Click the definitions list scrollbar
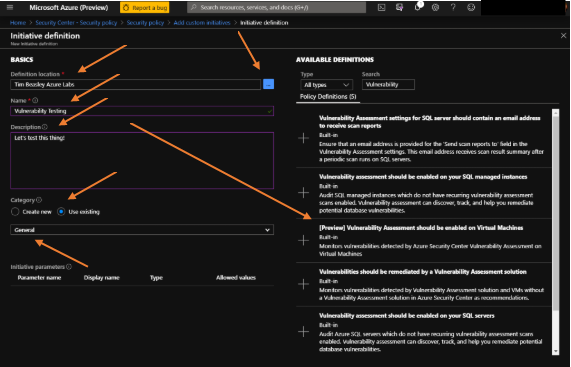The image size is (571, 367). (x=555, y=213)
